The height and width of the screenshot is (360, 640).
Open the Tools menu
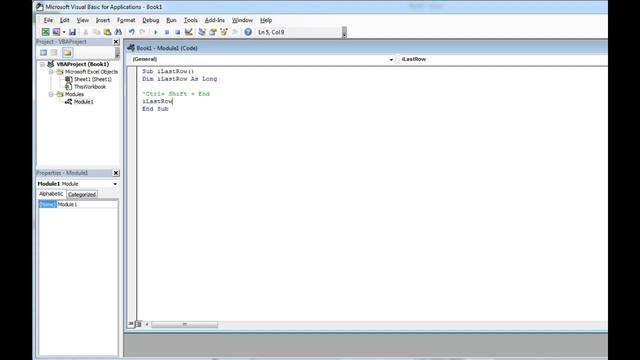pos(191,20)
